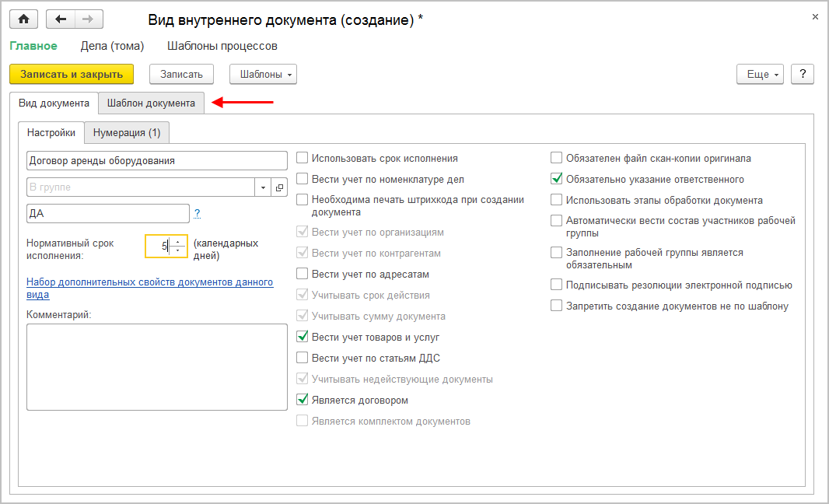Screen dimensions: 829x504
Task: Navigate forward with the right arrow
Action: point(88,19)
